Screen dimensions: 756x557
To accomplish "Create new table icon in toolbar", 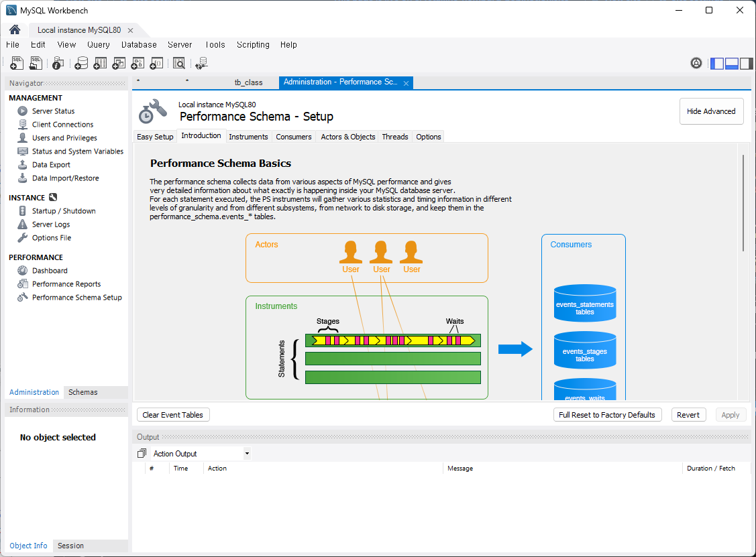I will click(100, 63).
